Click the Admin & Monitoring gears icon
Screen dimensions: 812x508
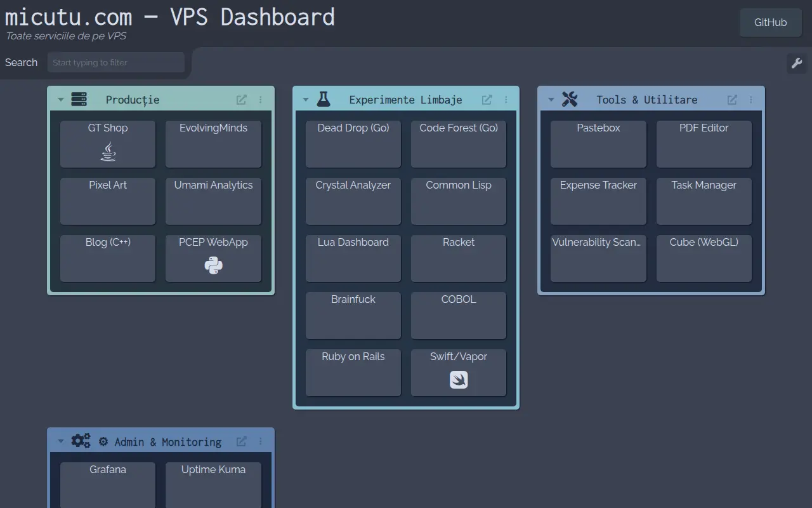pyautogui.click(x=81, y=441)
